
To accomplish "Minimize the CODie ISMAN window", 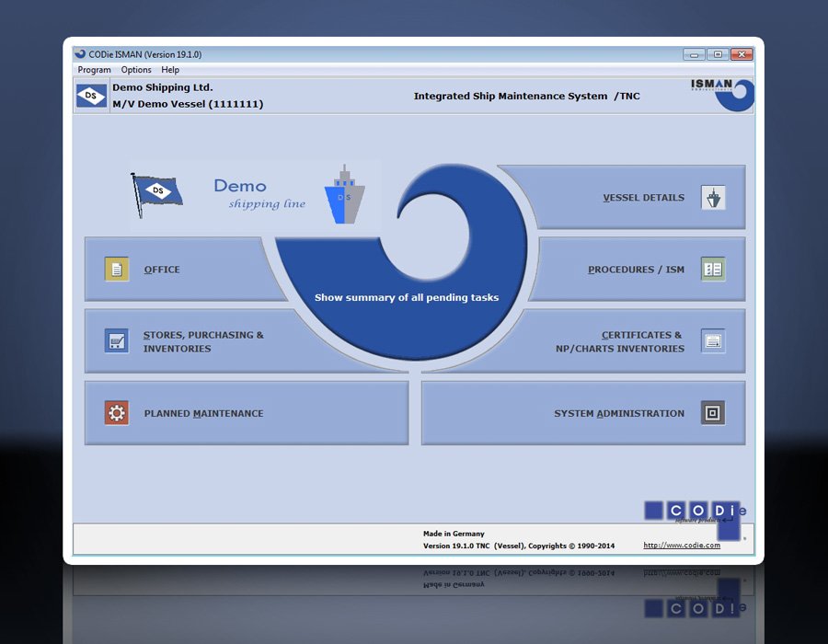I will pos(694,54).
